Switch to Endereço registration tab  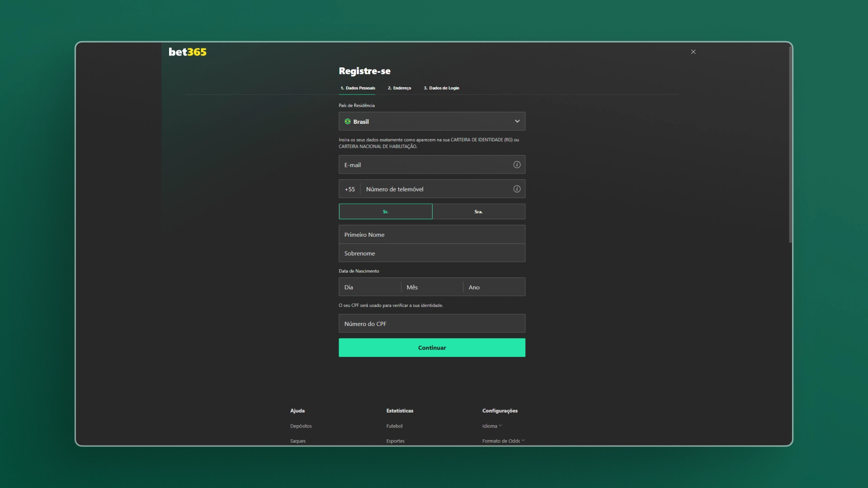[x=400, y=88]
